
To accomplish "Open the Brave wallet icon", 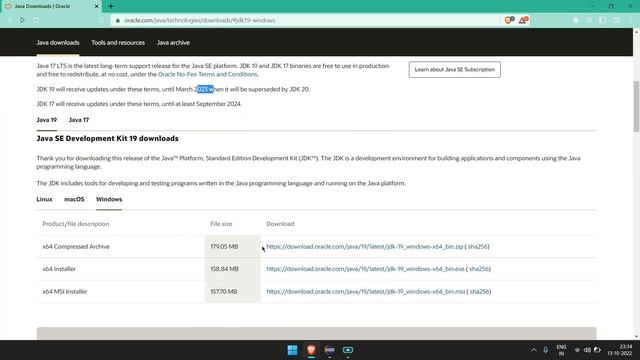I will pos(616,20).
